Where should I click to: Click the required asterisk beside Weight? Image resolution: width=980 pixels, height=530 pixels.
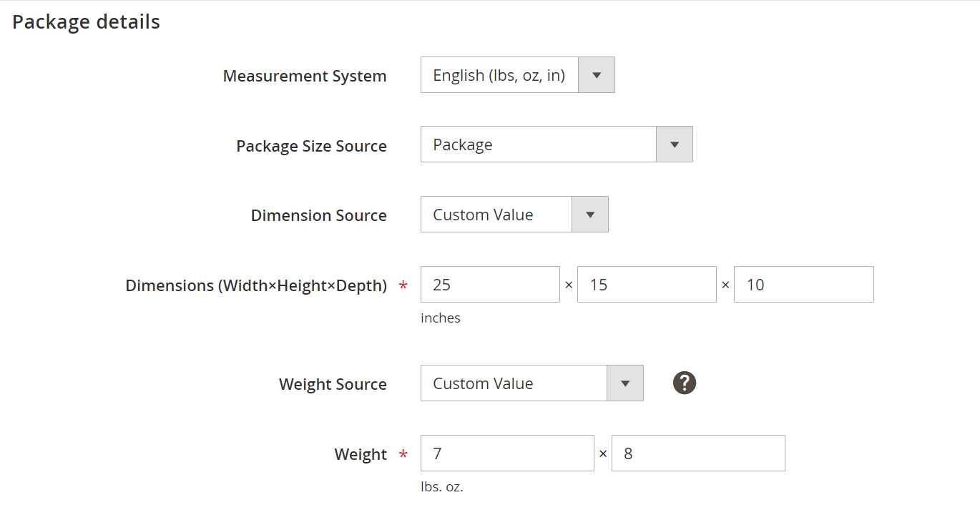pos(403,453)
